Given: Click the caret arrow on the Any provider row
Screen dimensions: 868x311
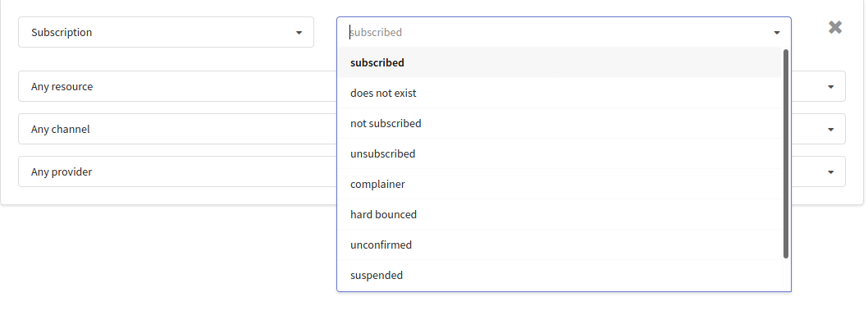Looking at the screenshot, I should pos(831,172).
